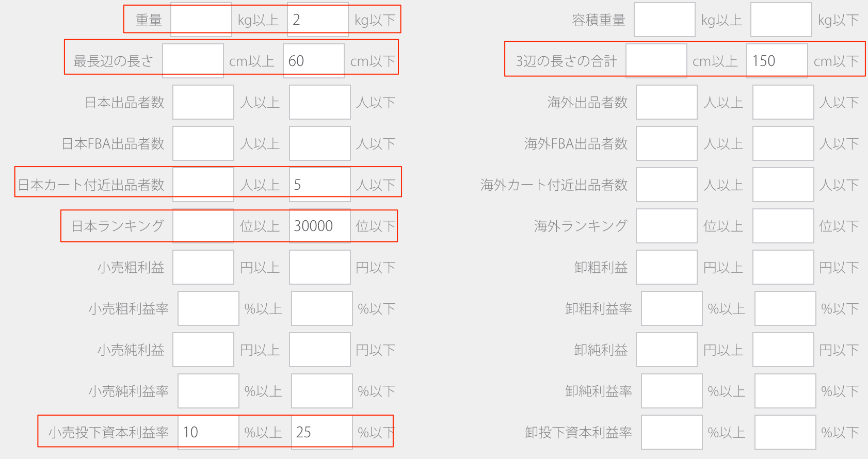Focus the 容積重量 kg以上 input box
The image size is (868, 459).
(x=664, y=20)
